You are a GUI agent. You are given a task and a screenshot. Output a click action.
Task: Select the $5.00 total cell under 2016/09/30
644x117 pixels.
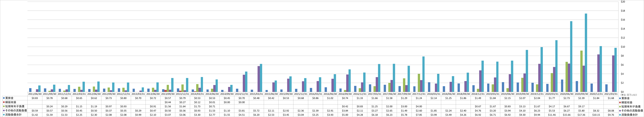tap(345, 115)
